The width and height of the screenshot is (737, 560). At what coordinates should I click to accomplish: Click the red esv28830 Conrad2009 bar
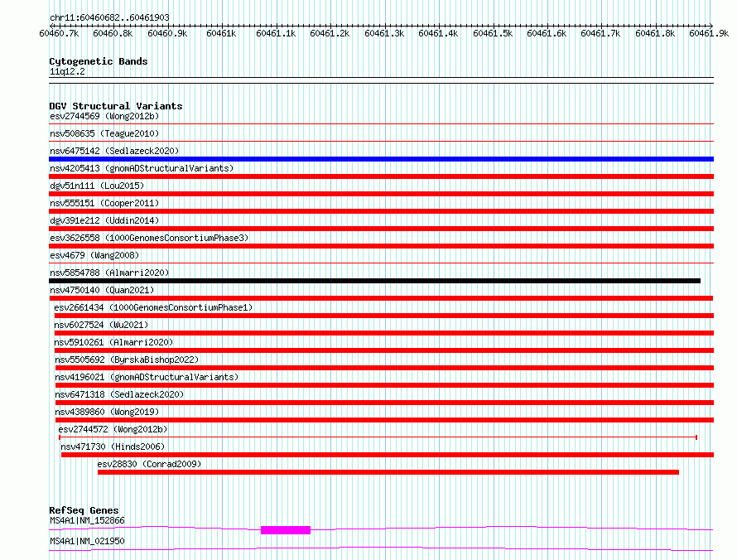(x=388, y=472)
